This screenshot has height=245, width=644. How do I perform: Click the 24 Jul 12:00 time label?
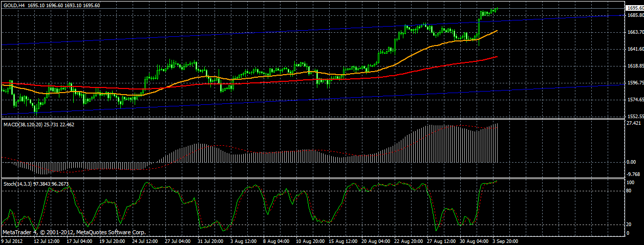[145, 241]
